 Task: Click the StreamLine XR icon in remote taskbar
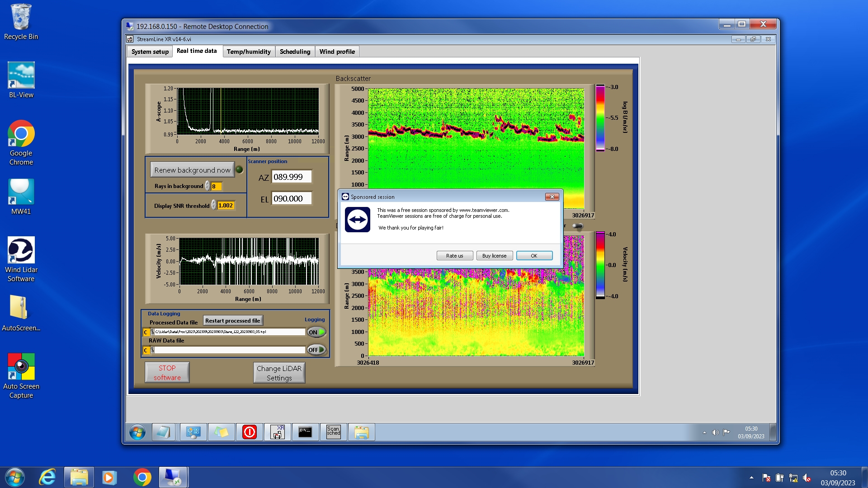point(277,432)
